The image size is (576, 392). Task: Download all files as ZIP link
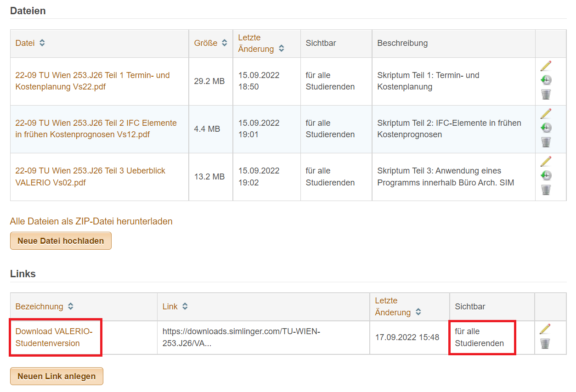tap(91, 221)
